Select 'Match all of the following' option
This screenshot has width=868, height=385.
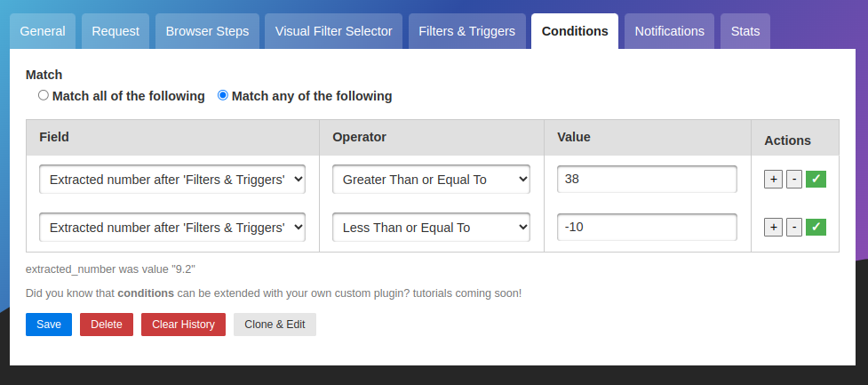(44, 95)
